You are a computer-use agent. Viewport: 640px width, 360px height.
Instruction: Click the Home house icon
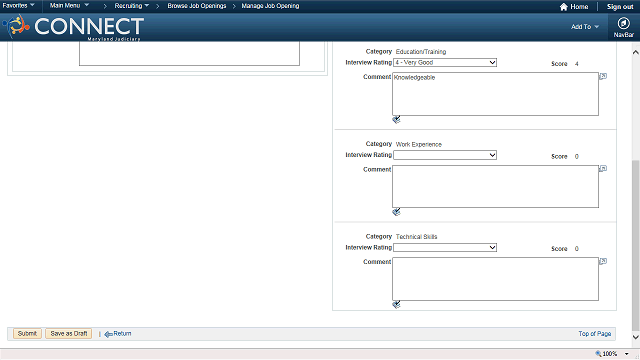pos(564,7)
